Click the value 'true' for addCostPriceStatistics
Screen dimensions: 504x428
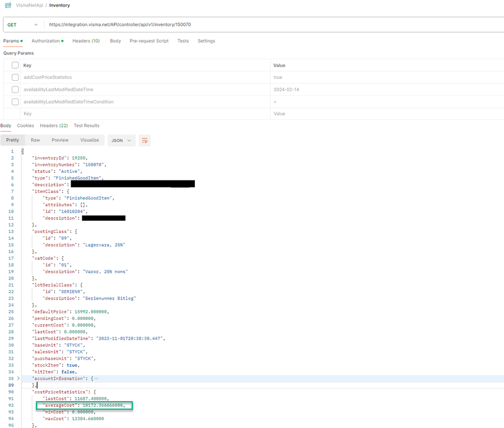pyautogui.click(x=387, y=77)
